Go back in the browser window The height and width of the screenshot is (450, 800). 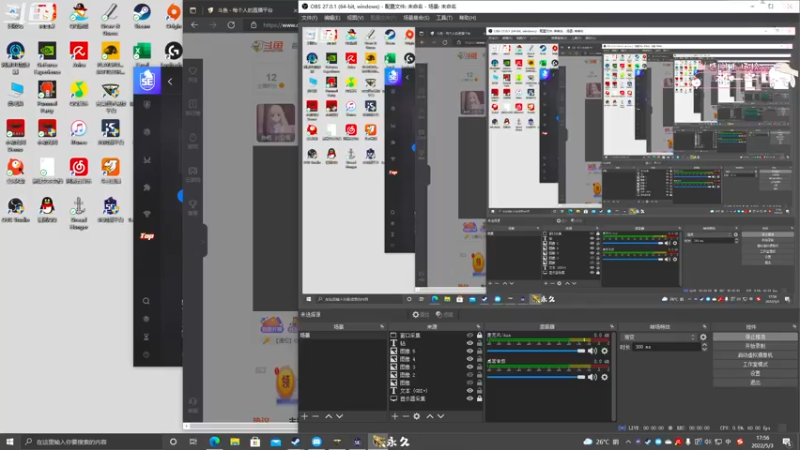tap(194, 24)
